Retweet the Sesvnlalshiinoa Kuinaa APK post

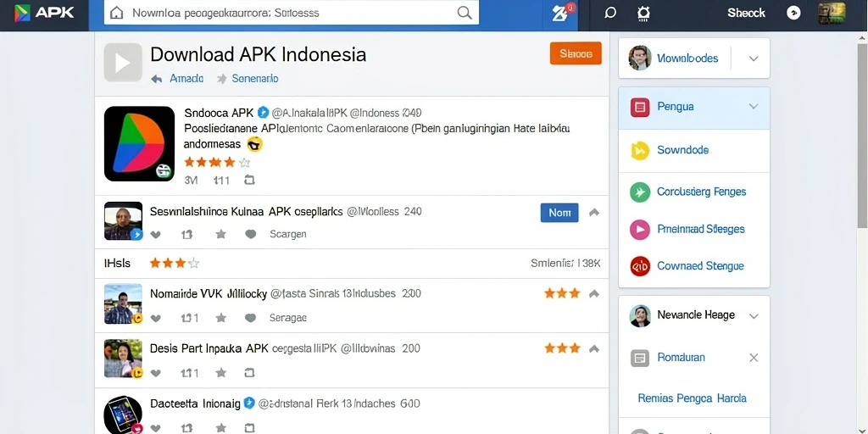click(186, 235)
